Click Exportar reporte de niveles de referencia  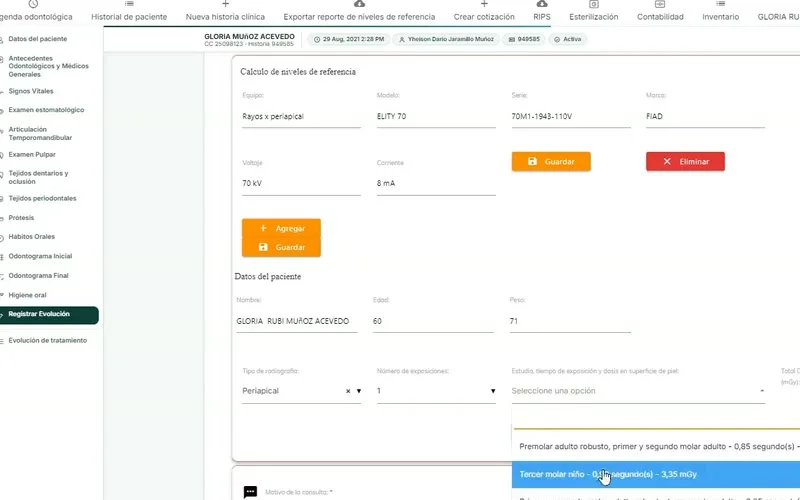tap(359, 11)
